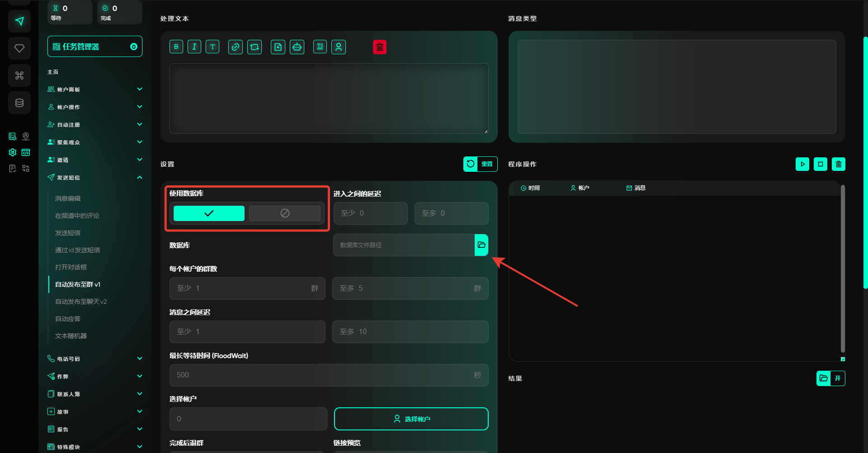Click the Italic formatting icon

click(194, 47)
